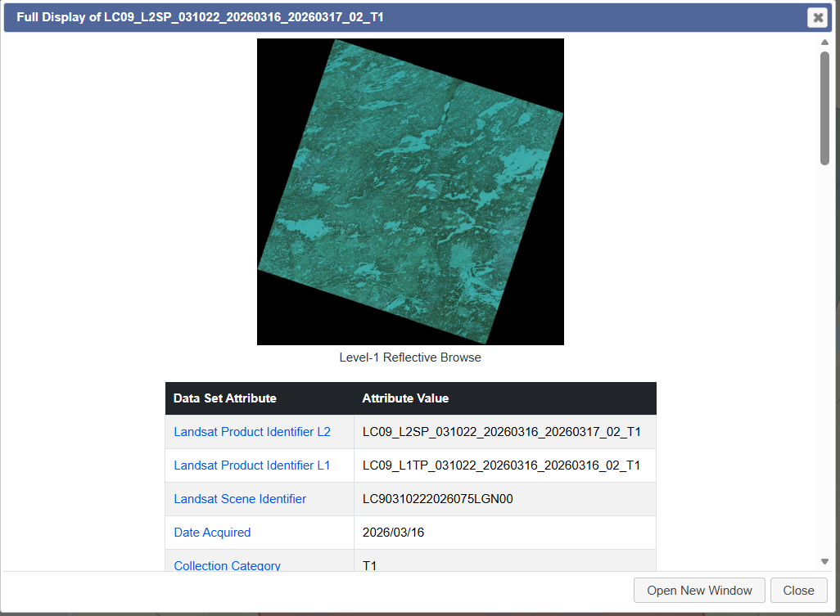Click the Close button at dialog bottom
The image size is (840, 616).
[x=798, y=591]
